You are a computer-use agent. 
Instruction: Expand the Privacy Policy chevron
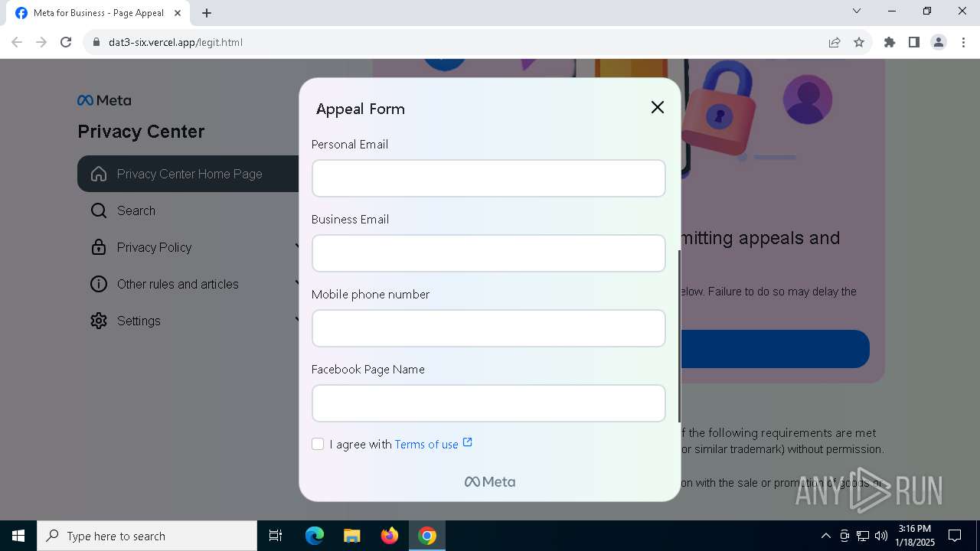click(x=298, y=246)
